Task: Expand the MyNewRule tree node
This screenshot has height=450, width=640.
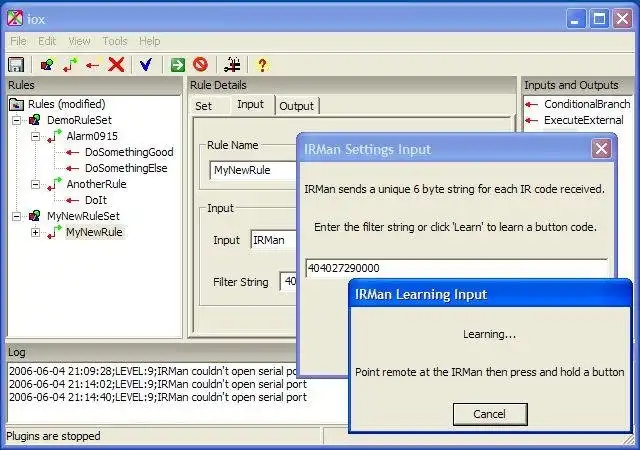Action: [x=36, y=232]
